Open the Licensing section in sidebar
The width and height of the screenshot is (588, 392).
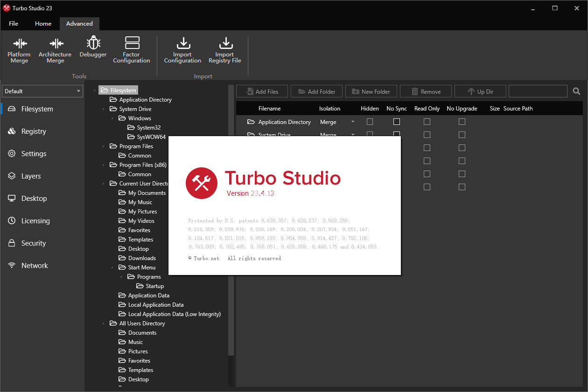[x=42, y=221]
